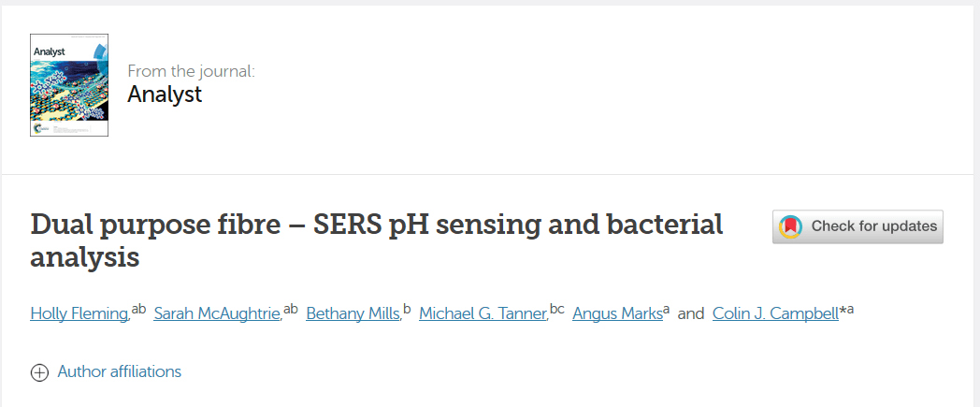Open the Analyst journal name link
This screenshot has width=980, height=407.
(165, 94)
